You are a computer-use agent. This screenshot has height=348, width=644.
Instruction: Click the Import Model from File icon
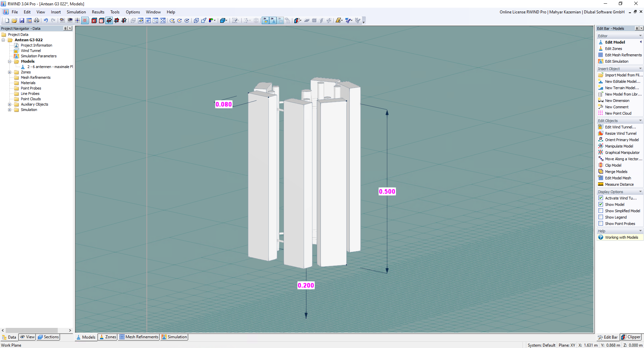(601, 75)
